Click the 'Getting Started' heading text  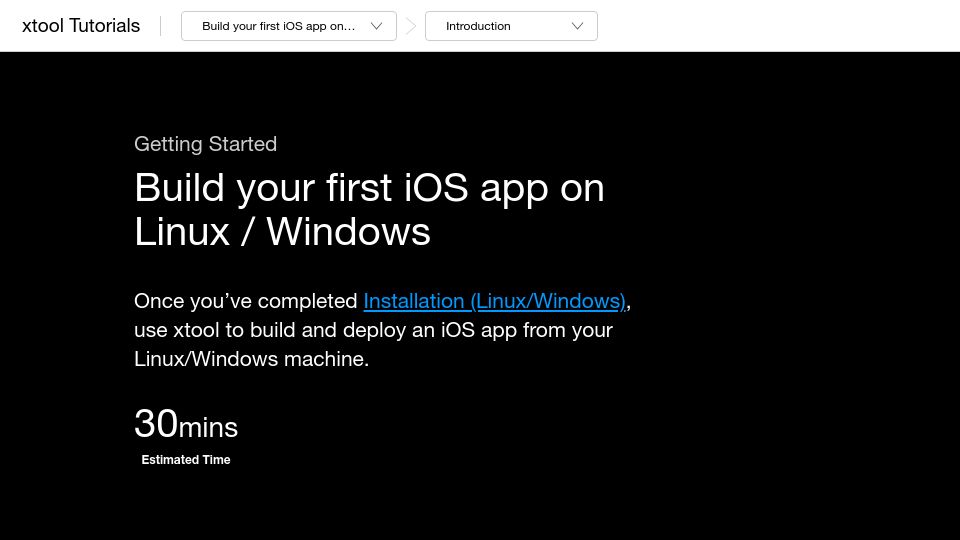point(206,144)
